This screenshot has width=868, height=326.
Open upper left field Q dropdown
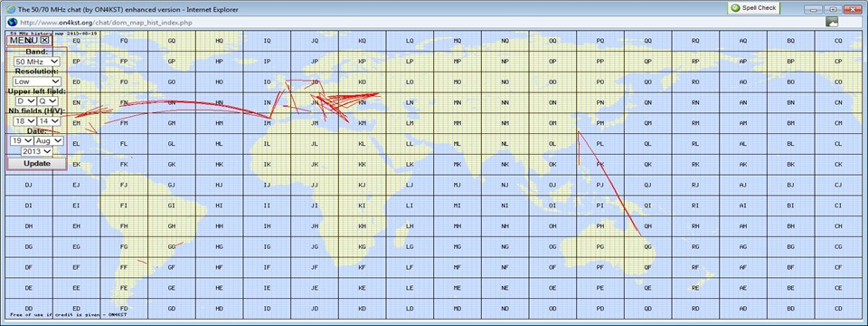(x=48, y=101)
